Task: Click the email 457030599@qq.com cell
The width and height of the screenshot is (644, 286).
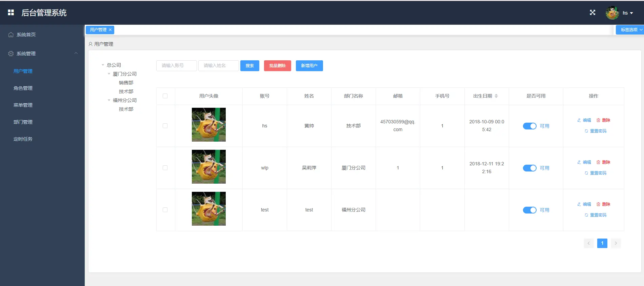Action: coord(398,126)
